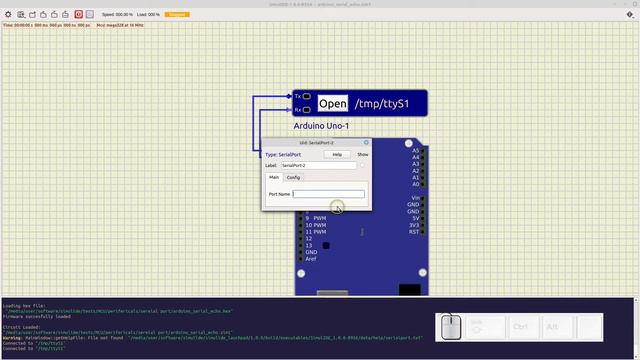Click Arduino Vin pin
Screen dimensions: 640x360
(423, 198)
